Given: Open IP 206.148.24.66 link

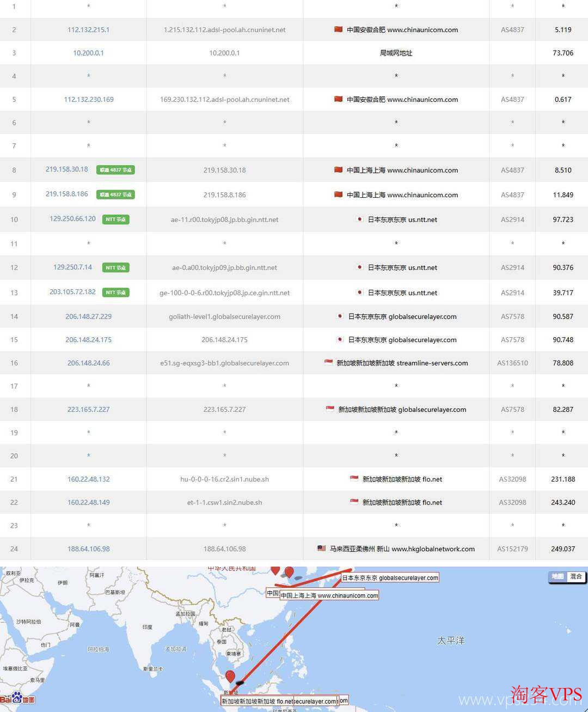Looking at the screenshot, I should [x=88, y=363].
